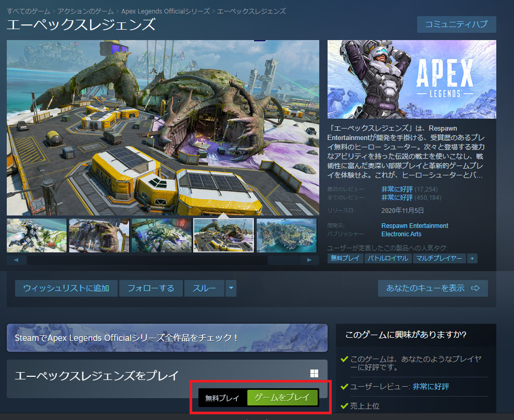Click the スルー ignore button
Screen dimensions: 514x420
204,288
